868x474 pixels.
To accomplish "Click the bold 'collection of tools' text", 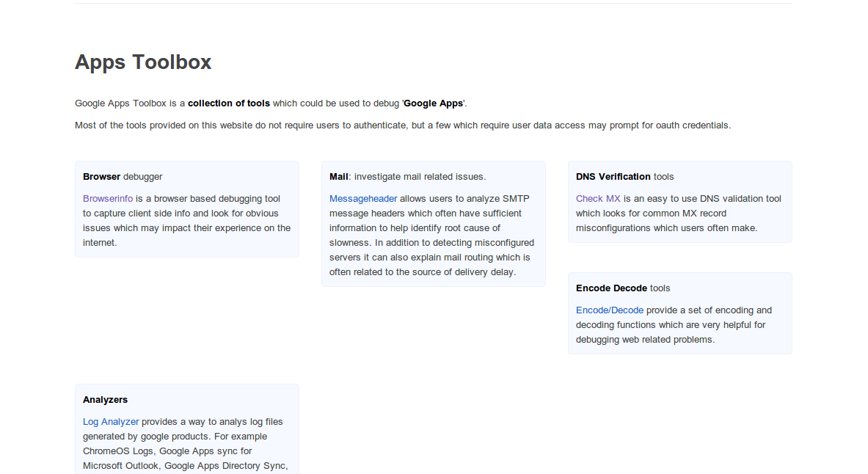I will [x=229, y=103].
